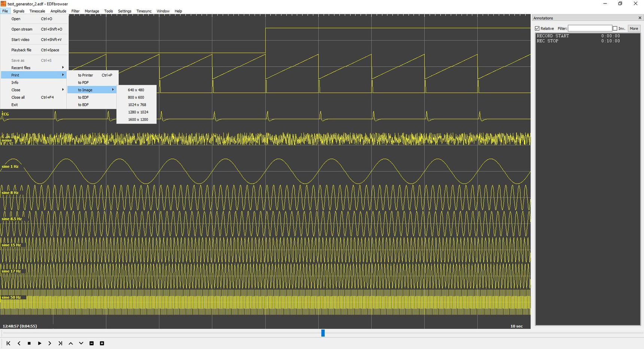Step back one page with left arrow

pyautogui.click(x=19, y=343)
